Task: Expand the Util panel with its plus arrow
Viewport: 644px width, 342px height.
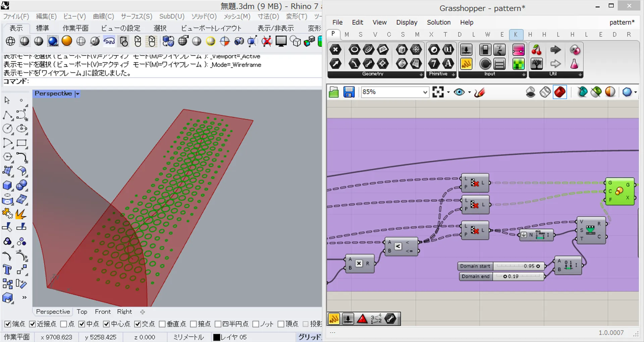Action: coord(580,74)
